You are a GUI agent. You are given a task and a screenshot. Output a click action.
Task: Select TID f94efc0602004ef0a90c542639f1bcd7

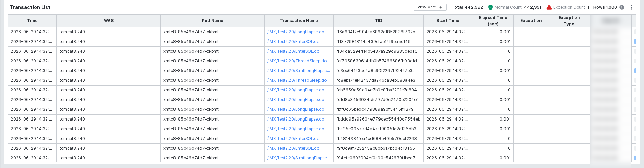click(x=376, y=158)
